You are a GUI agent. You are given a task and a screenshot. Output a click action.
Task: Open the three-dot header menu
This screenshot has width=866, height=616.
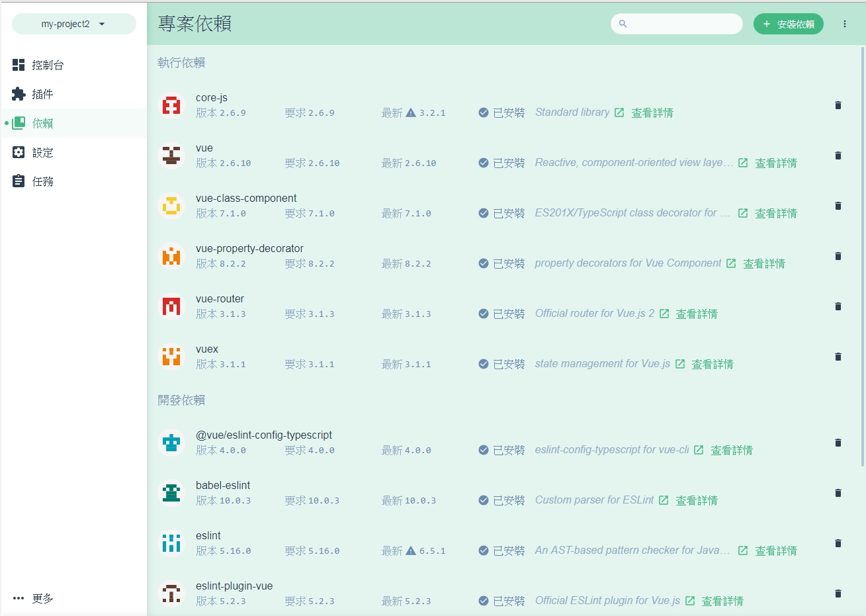pos(845,24)
